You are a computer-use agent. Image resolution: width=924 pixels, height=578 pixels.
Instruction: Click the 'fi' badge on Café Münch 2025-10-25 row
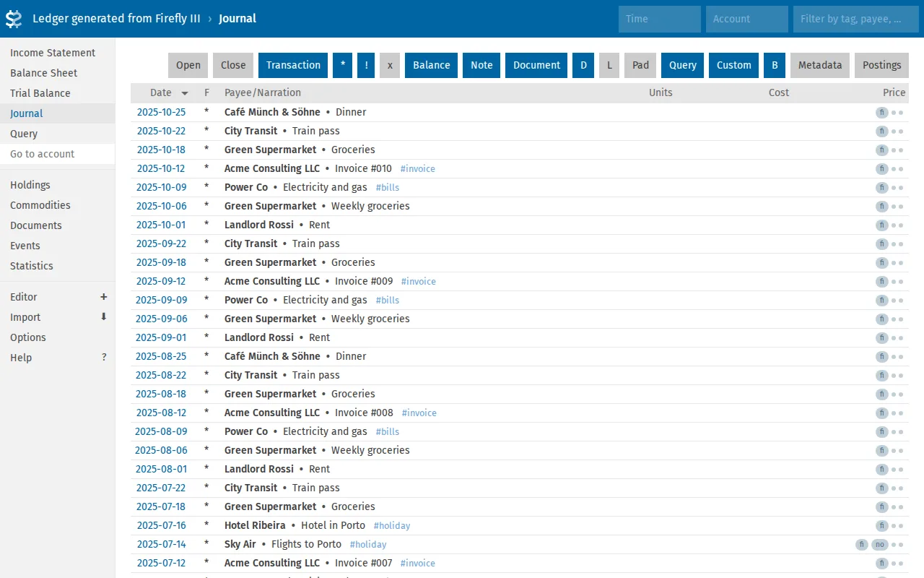(881, 113)
